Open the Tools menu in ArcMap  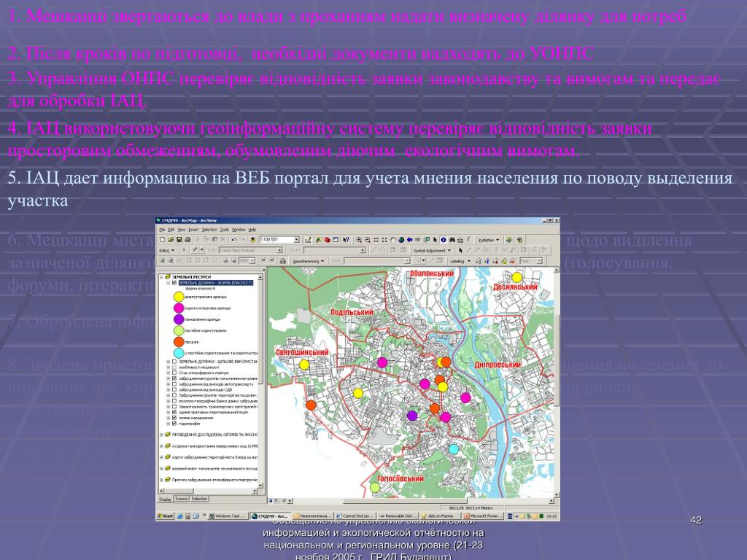225,230
